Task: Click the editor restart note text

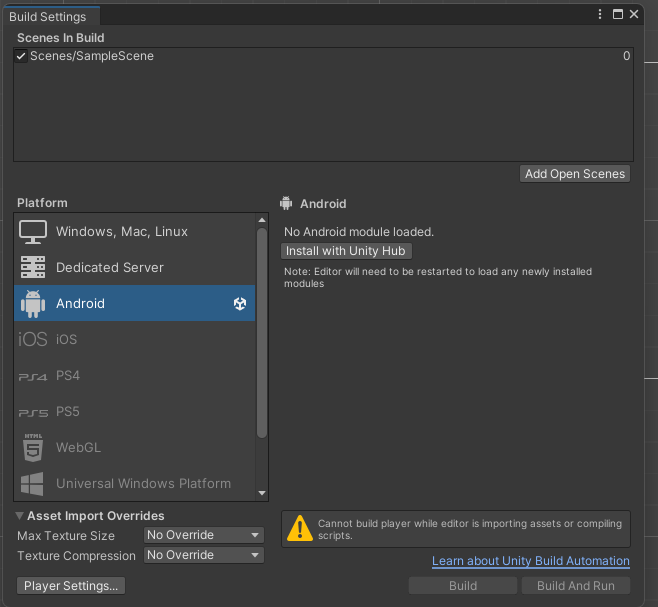Action: 438,277
